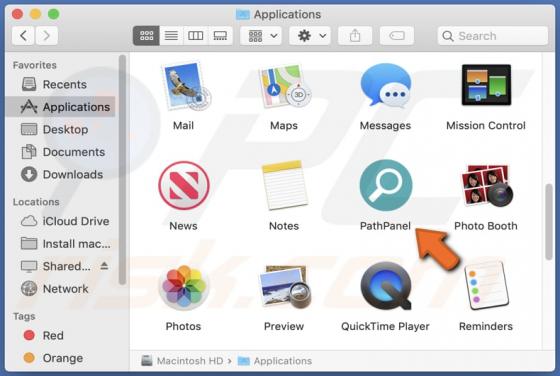
Task: Go back with the left arrow button
Action: [23, 36]
